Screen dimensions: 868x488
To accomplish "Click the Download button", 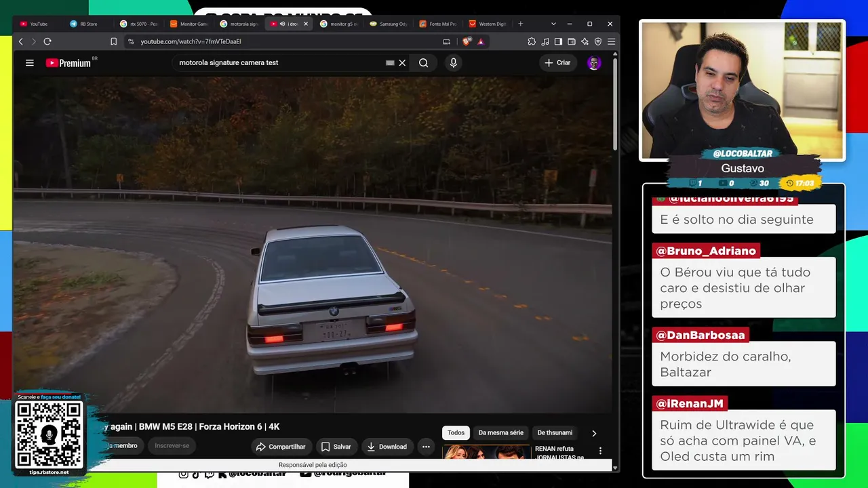I will (387, 447).
